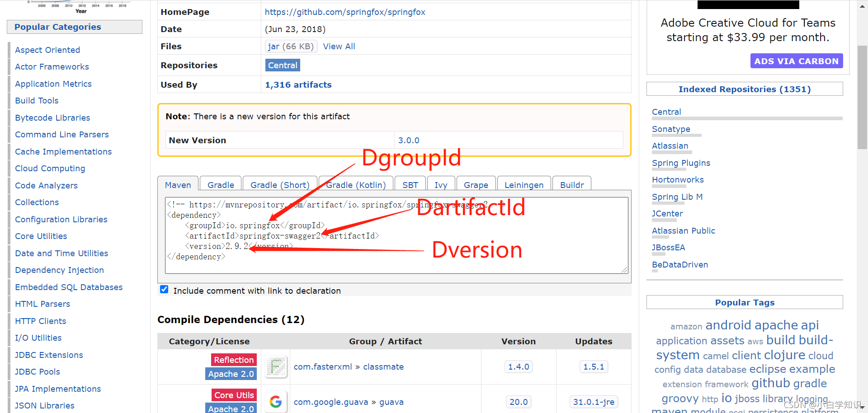Image resolution: width=868 pixels, height=413 pixels.
Task: Open the guava artifact link
Action: pyautogui.click(x=392, y=402)
